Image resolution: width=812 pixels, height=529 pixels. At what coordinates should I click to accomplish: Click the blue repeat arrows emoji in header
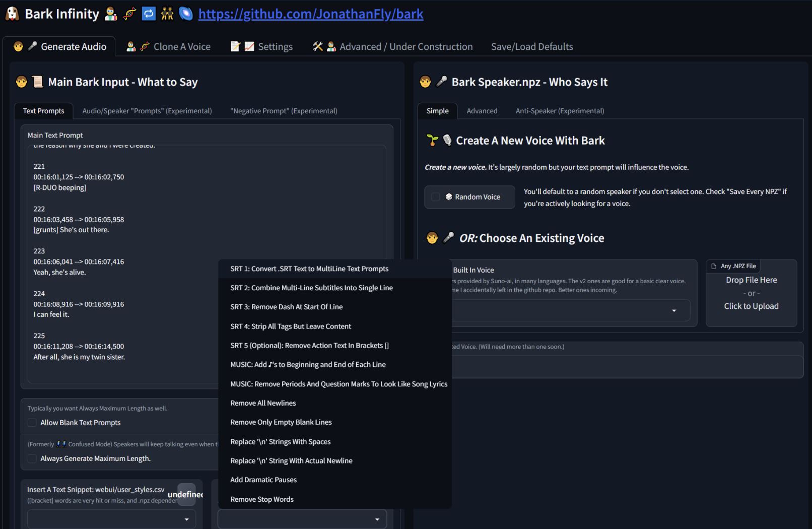pyautogui.click(x=149, y=14)
